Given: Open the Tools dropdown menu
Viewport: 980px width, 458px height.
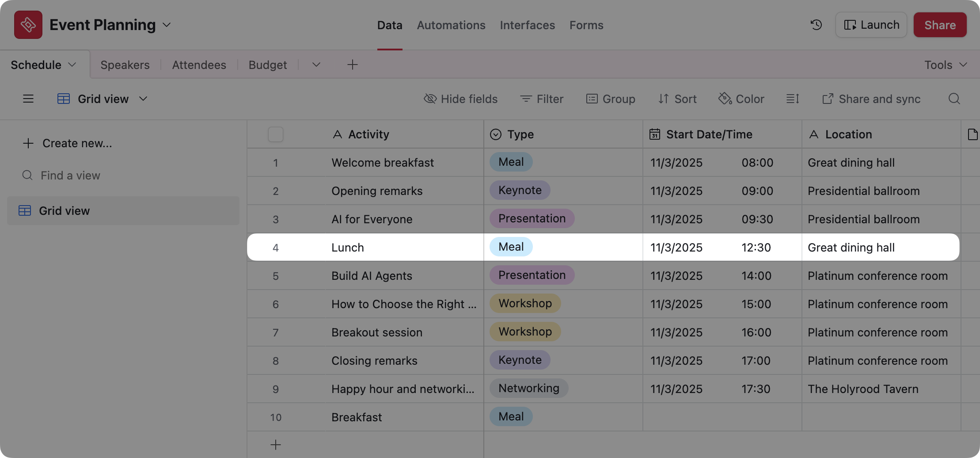Looking at the screenshot, I should 946,65.
